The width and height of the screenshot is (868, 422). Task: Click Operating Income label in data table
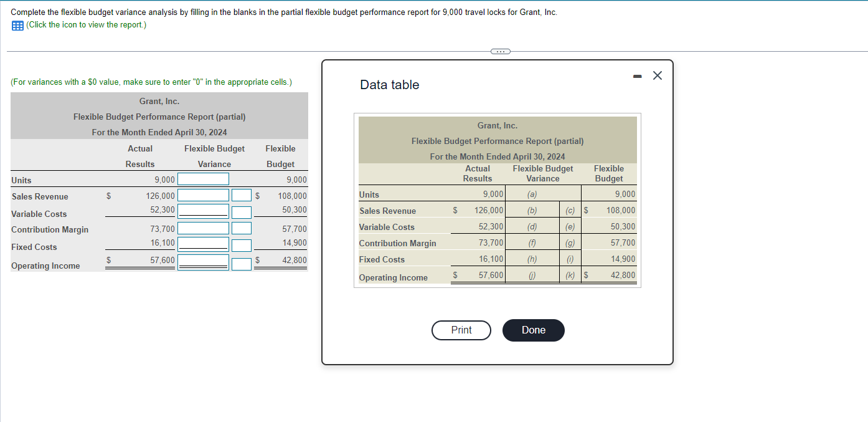coord(394,278)
